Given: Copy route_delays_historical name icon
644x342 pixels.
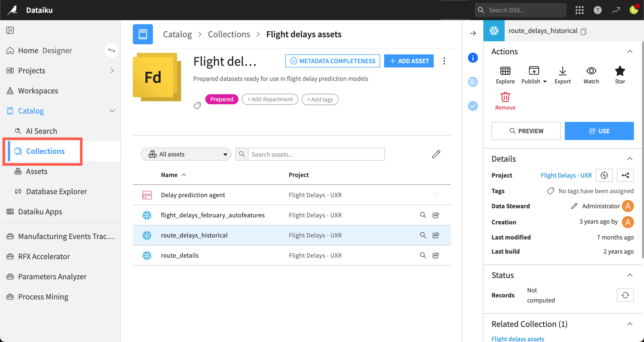Looking at the screenshot, I should coord(584,31).
